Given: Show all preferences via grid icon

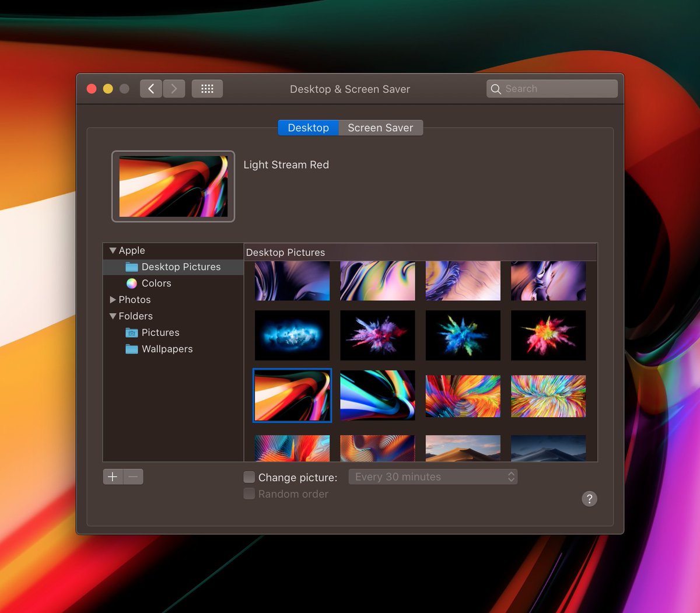Looking at the screenshot, I should click(207, 89).
